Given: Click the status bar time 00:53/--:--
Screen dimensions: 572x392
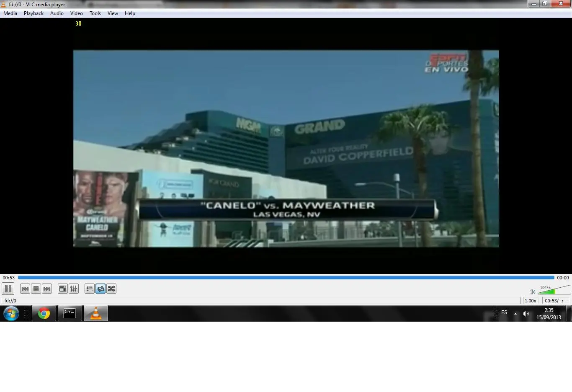Looking at the screenshot, I should click(x=556, y=301).
